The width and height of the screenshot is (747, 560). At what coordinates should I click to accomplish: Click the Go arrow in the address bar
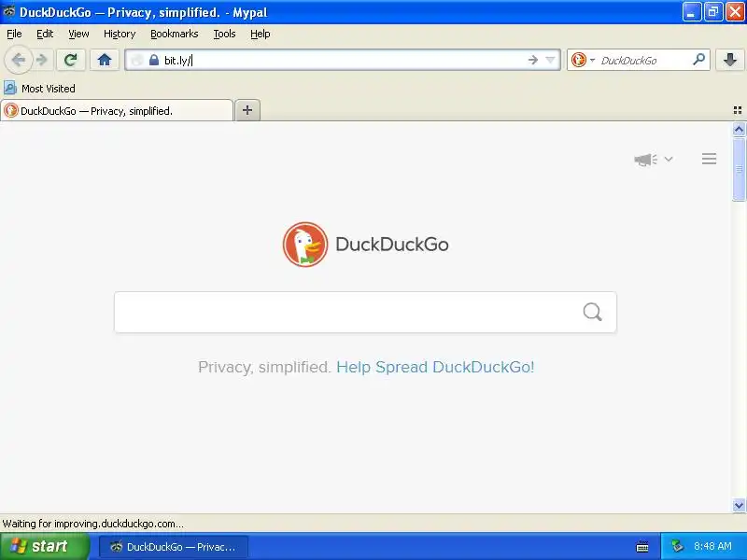point(532,60)
